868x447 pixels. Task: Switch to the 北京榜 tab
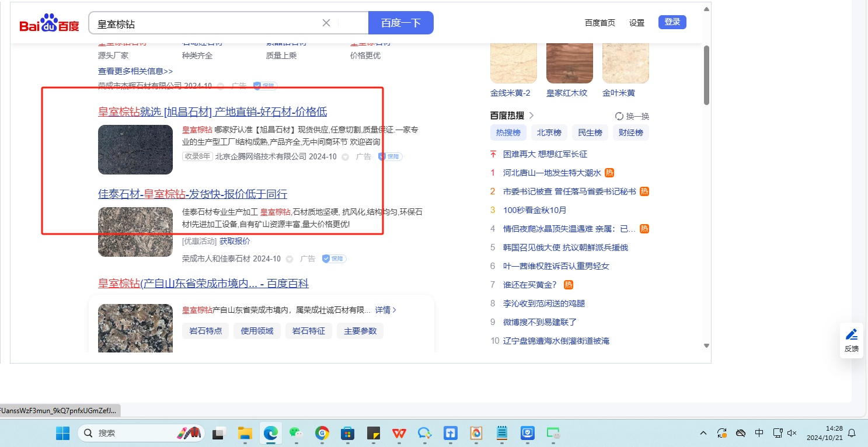549,132
